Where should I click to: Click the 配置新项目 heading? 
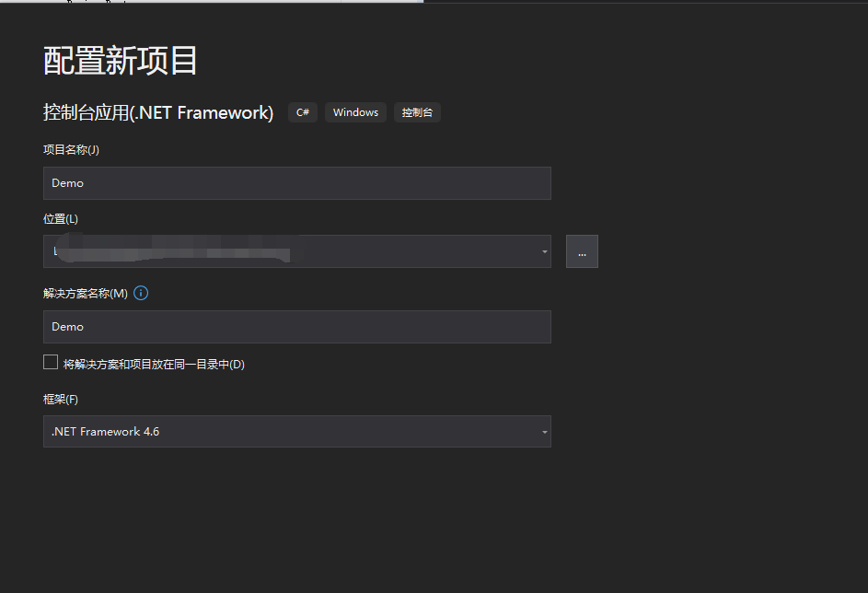pyautogui.click(x=121, y=61)
